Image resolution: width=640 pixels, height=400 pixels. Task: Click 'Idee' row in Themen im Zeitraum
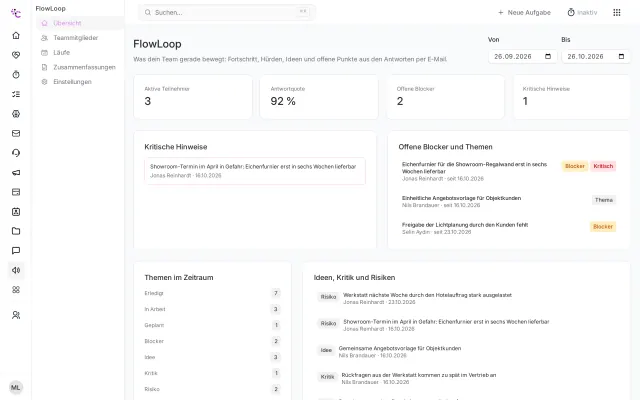tap(212, 357)
